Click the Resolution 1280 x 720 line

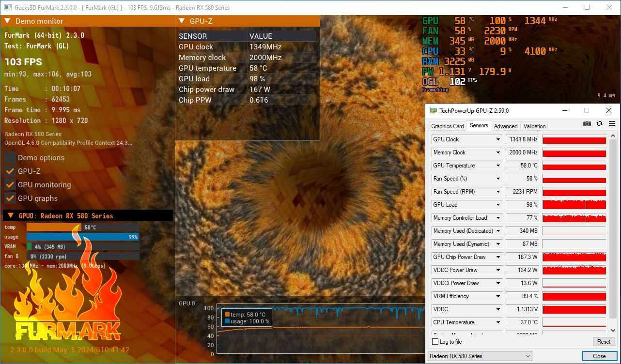click(x=46, y=121)
